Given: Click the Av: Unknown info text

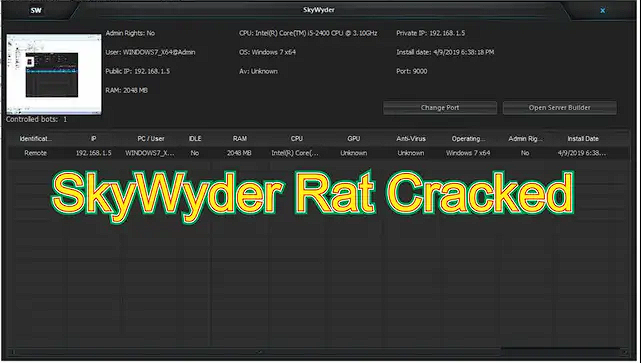Looking at the screenshot, I should (258, 71).
